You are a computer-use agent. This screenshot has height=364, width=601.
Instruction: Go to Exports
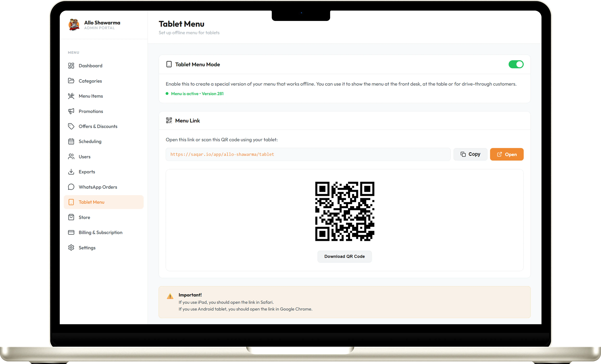[103, 172]
